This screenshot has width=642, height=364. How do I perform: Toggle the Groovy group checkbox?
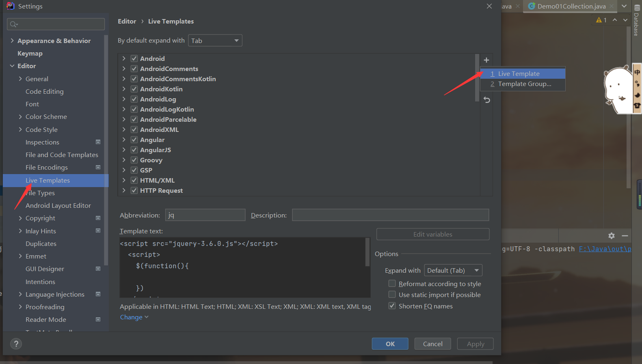pos(134,160)
